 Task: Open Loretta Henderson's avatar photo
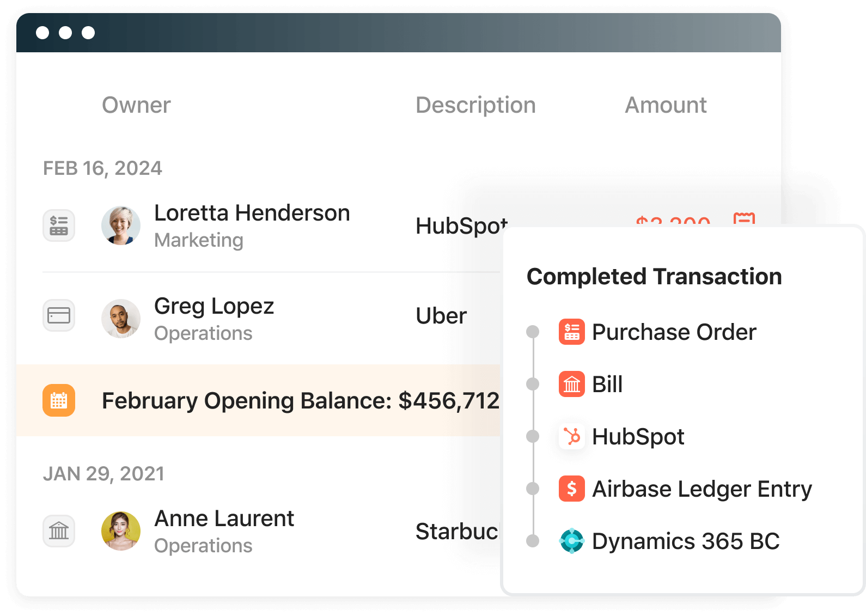pos(121,225)
